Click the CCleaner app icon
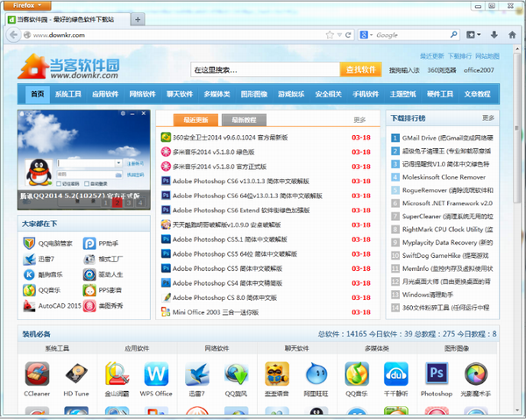 37,375
